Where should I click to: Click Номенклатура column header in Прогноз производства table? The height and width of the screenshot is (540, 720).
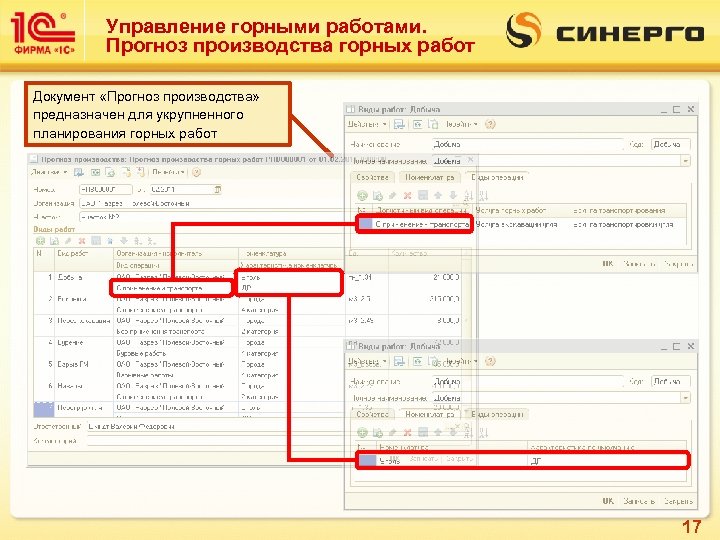tap(291, 253)
